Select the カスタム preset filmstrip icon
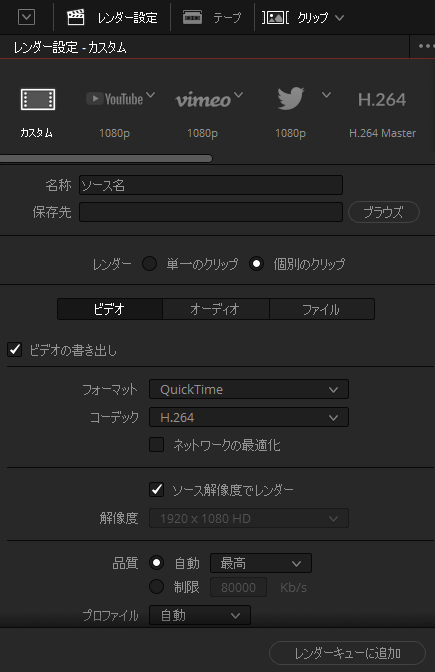Viewport: 435px width, 672px height. 38,99
